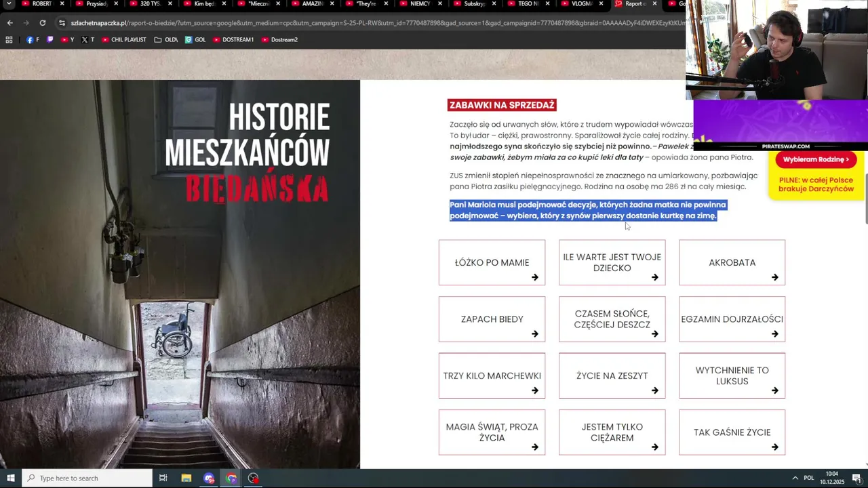This screenshot has height=488, width=868.
Task: Open the GOL bookmark
Action: [195, 39]
